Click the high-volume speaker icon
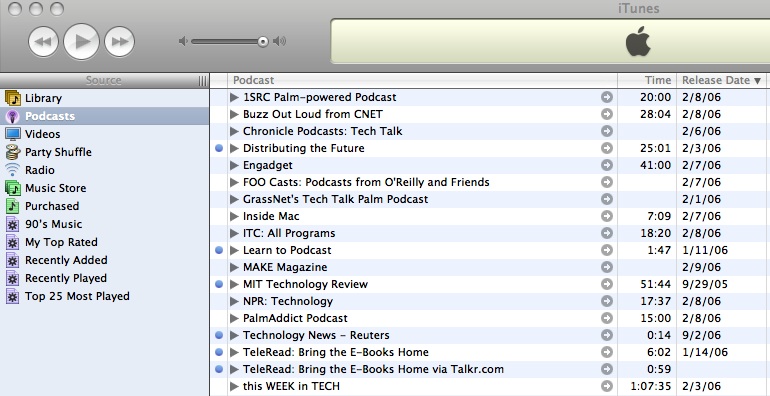Screen dimensions: 770x396 (x=280, y=41)
